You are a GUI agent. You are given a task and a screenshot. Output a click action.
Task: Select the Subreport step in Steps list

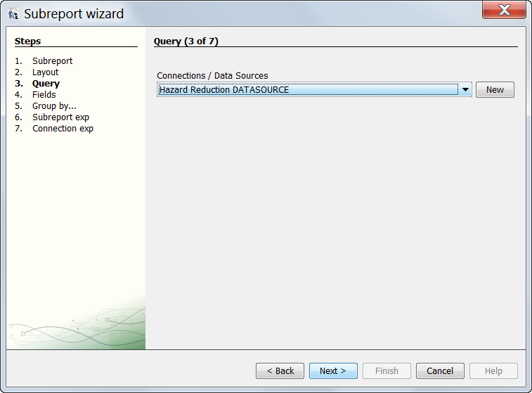pyautogui.click(x=52, y=61)
